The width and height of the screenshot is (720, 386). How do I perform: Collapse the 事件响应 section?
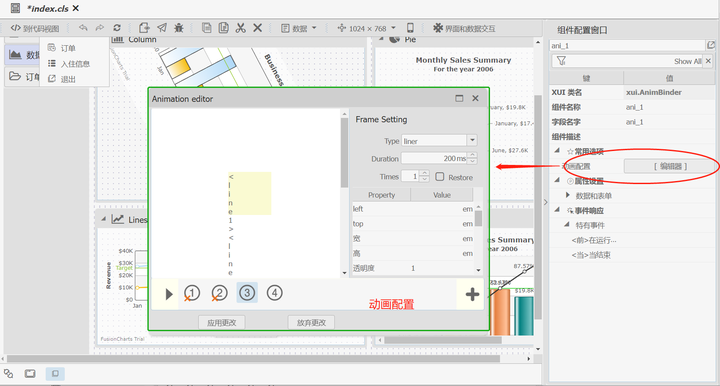[x=557, y=210]
